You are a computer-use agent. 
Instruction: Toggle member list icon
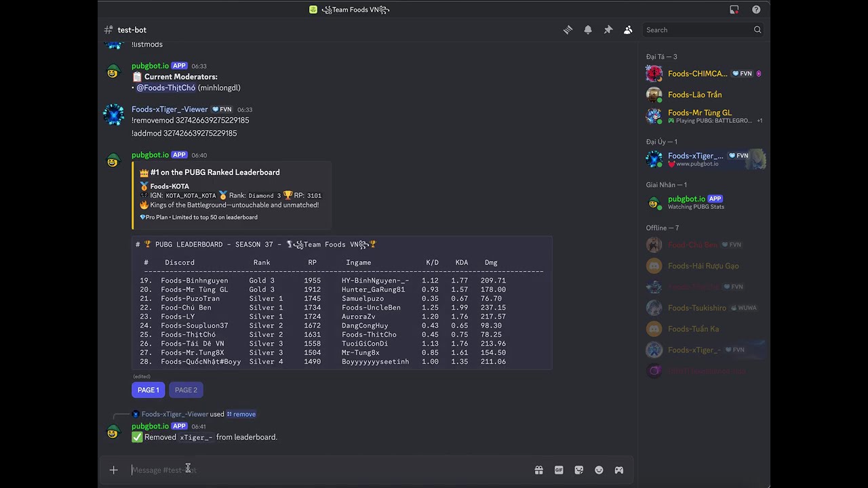(x=628, y=30)
